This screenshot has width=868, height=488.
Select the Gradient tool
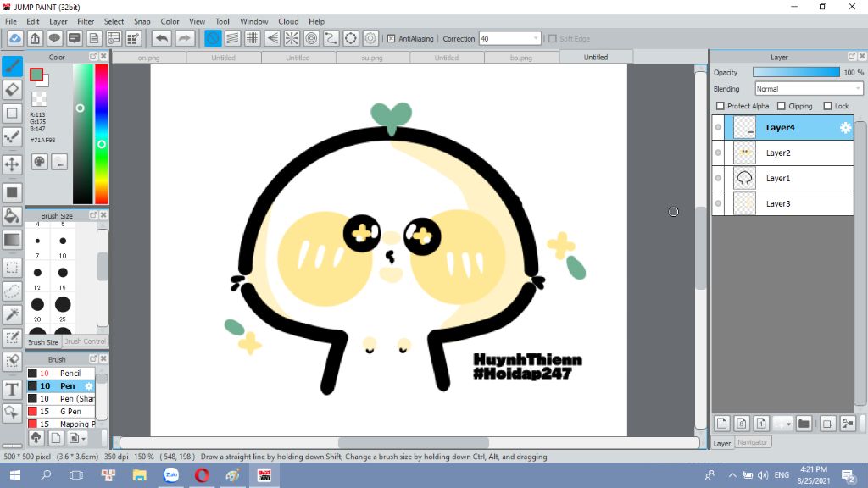coord(12,240)
